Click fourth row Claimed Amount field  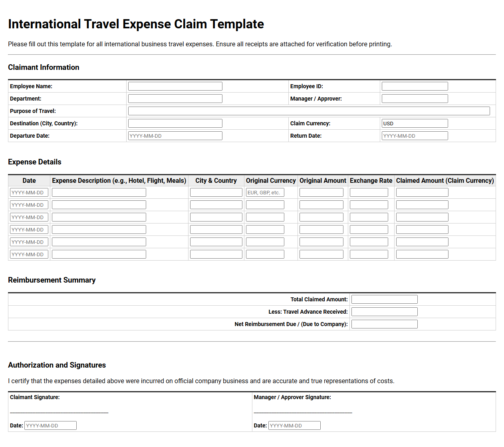coord(422,229)
